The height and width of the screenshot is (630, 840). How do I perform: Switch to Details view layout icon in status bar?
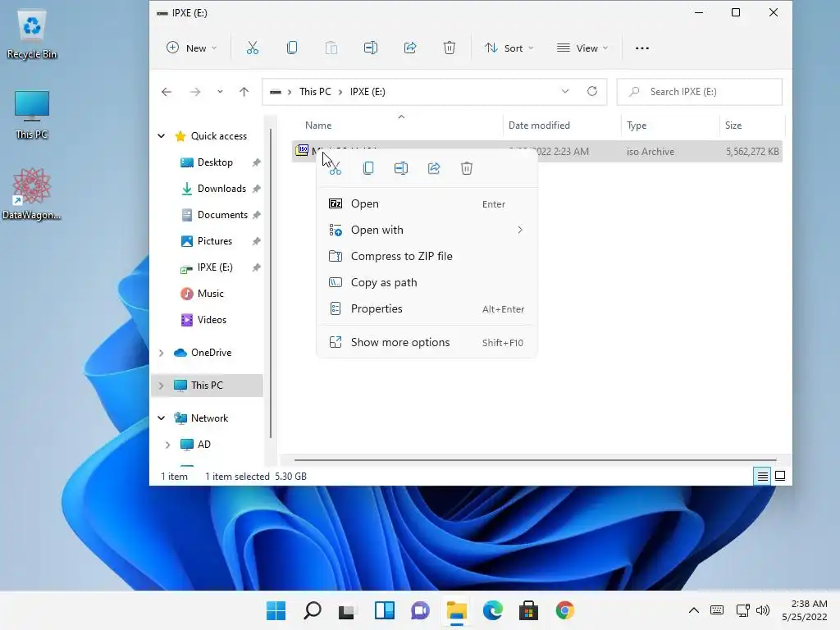762,477
